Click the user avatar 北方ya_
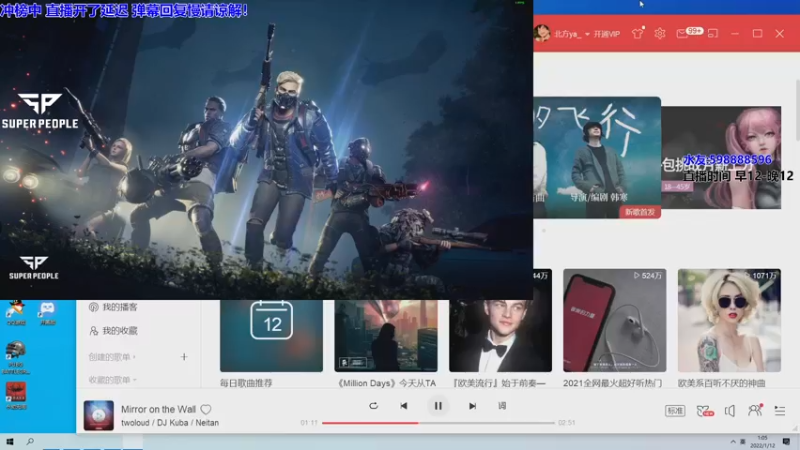800x450 pixels. pos(542,34)
